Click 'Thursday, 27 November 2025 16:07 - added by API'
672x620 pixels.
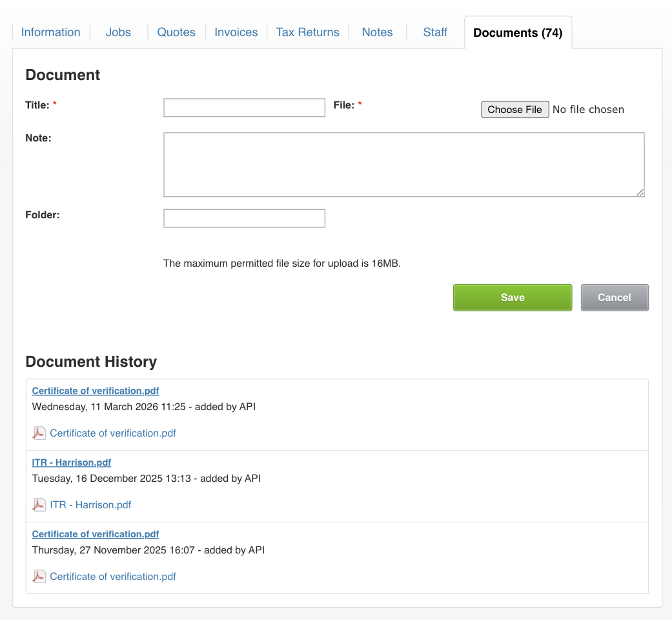pos(148,550)
